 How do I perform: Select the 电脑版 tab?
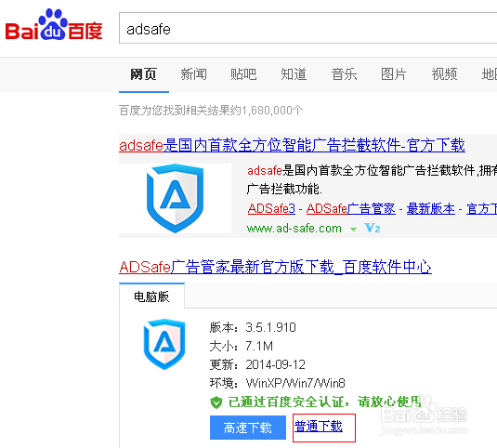click(151, 296)
